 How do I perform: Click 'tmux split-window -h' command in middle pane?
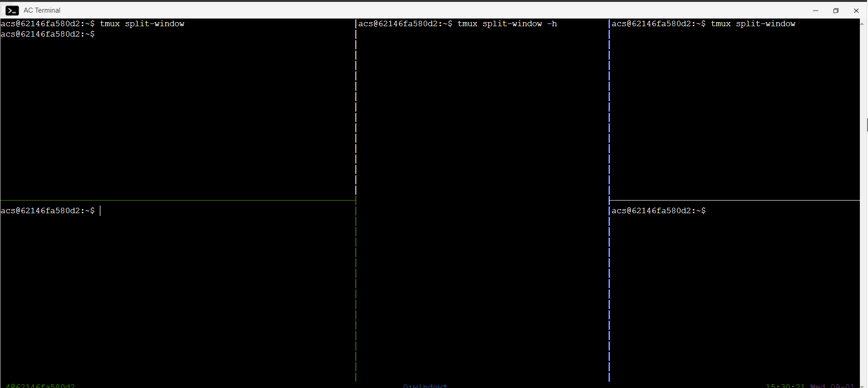507,23
